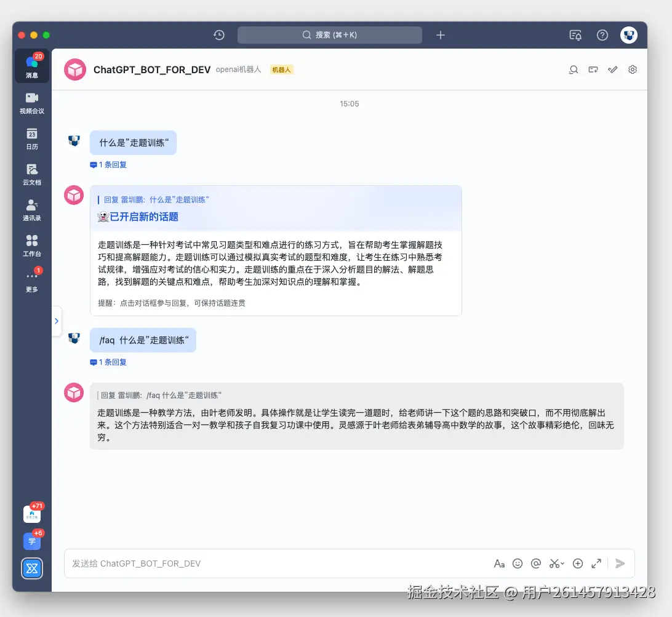Open the emoji picker
This screenshot has height=617, width=672.
click(518, 563)
